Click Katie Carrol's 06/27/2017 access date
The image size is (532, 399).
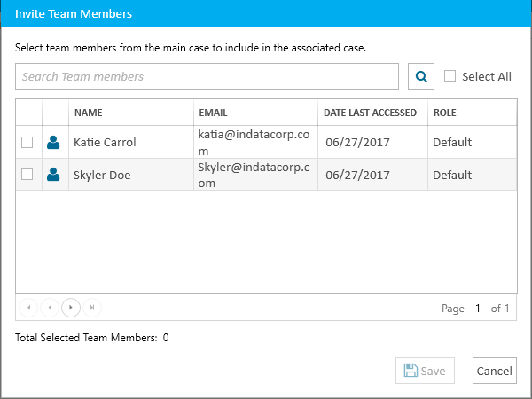tap(357, 142)
